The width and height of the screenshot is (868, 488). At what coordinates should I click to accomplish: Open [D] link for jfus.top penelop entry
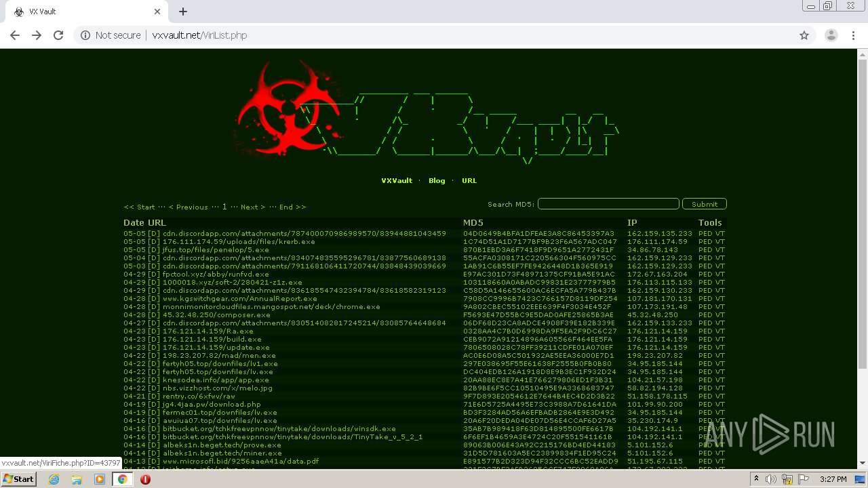click(154, 250)
